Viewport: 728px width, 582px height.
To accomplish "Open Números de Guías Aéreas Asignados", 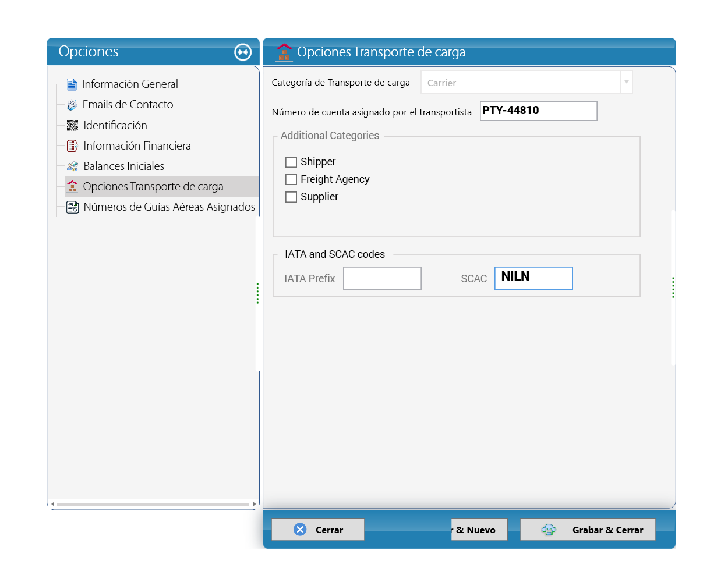I will (169, 207).
